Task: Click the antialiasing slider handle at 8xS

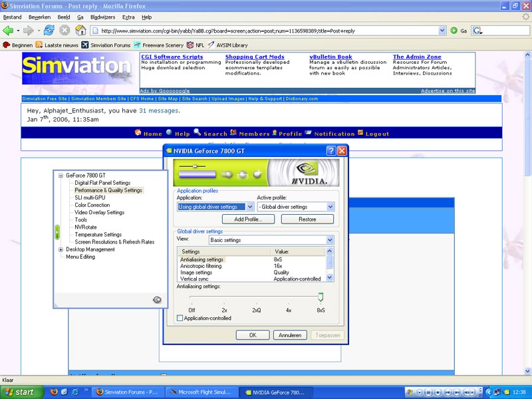Action: (321, 297)
